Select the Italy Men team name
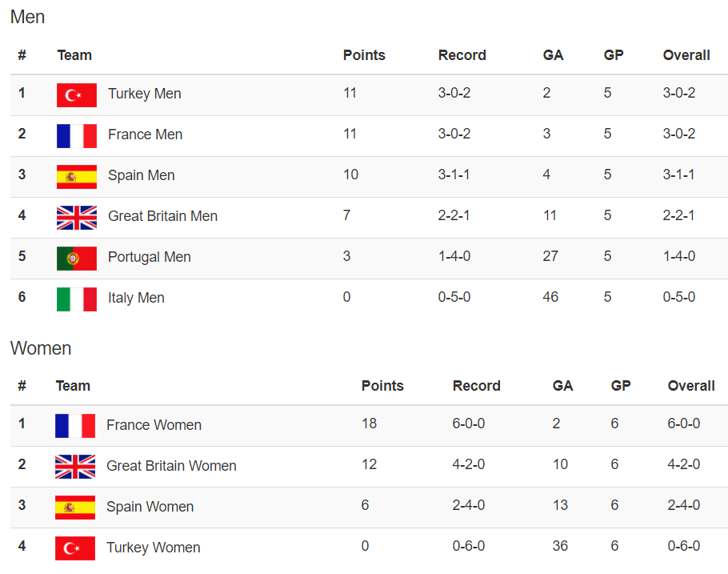 [x=136, y=298]
